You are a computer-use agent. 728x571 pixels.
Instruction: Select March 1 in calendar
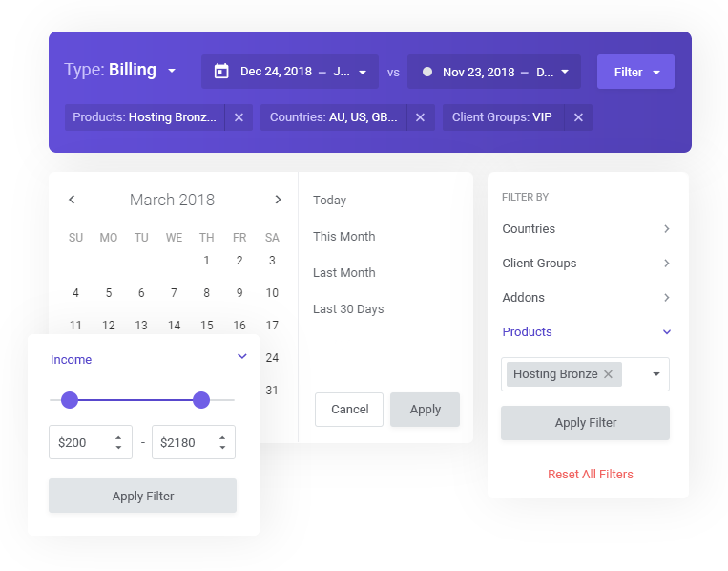coord(206,260)
